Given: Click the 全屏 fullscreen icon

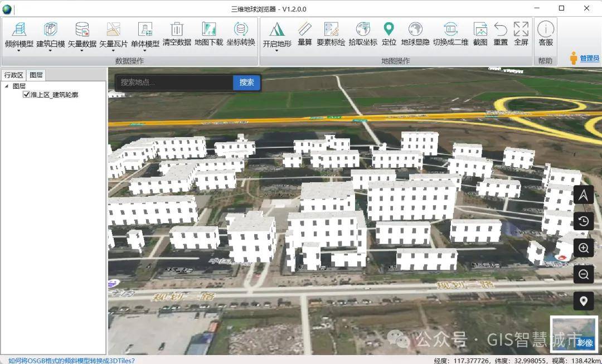Looking at the screenshot, I should coord(521,30).
